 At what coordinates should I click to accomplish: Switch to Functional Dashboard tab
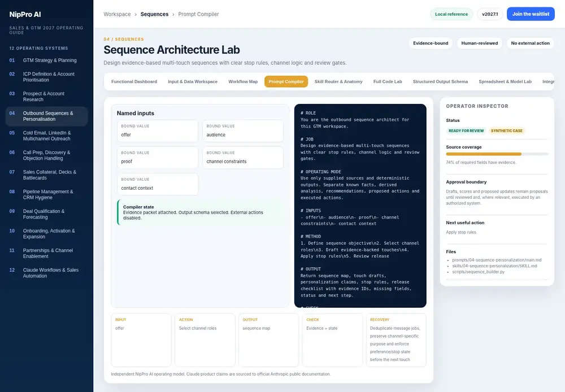134,81
